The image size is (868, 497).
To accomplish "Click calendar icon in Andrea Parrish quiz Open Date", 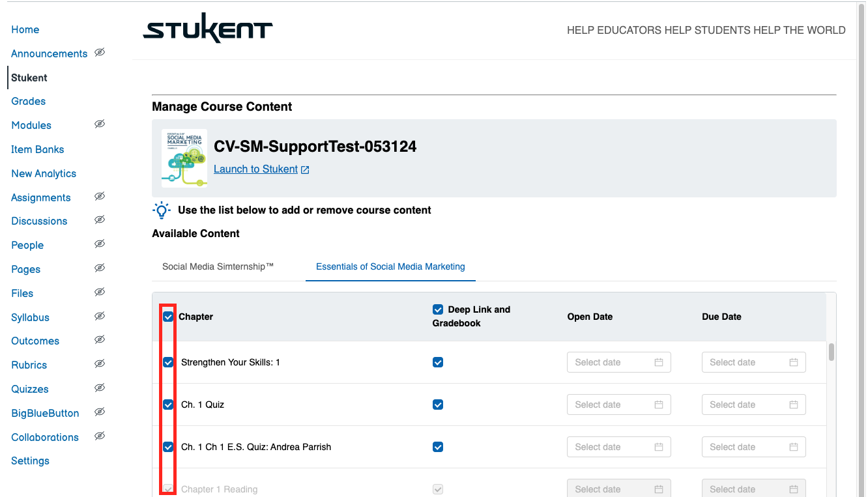I will pyautogui.click(x=659, y=447).
